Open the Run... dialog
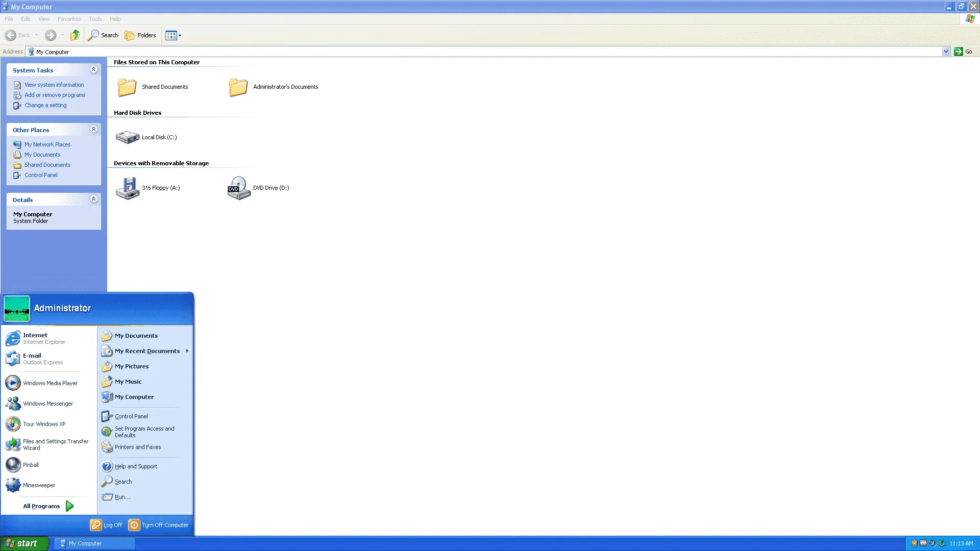The image size is (980, 551). pyautogui.click(x=145, y=497)
